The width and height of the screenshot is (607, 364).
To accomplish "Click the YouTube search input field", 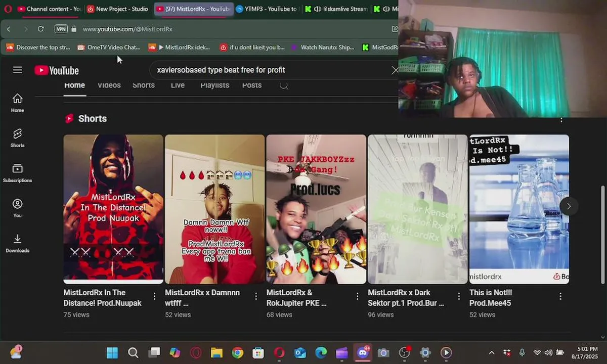I will (x=271, y=70).
